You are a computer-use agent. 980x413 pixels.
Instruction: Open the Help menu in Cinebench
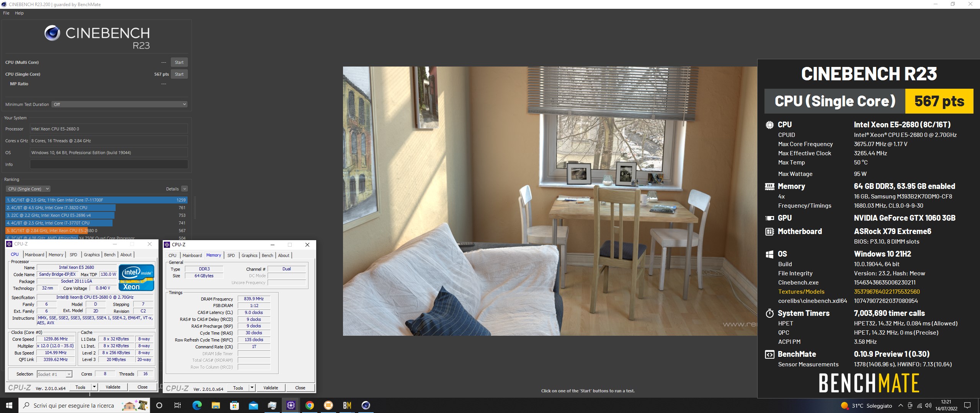pos(19,13)
